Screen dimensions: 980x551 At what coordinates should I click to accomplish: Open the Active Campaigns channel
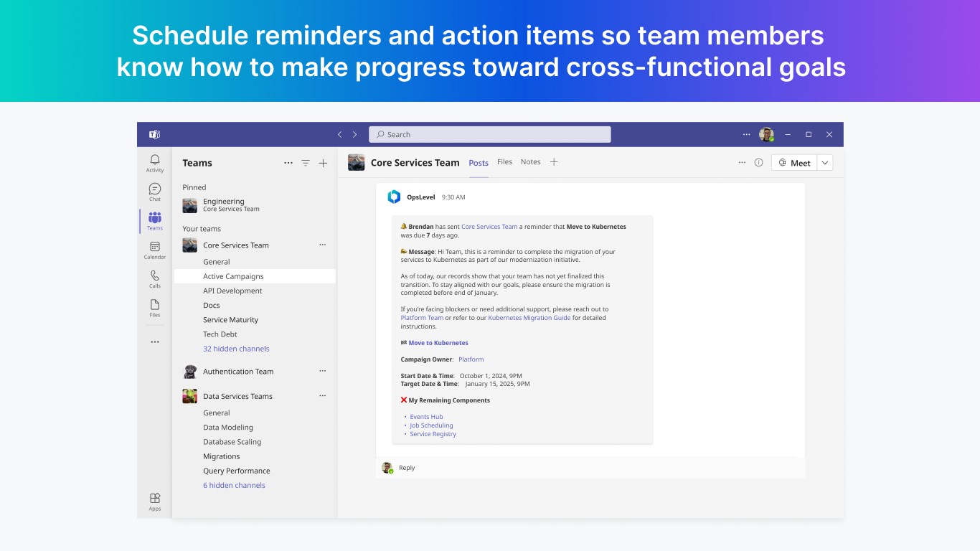[255, 276]
